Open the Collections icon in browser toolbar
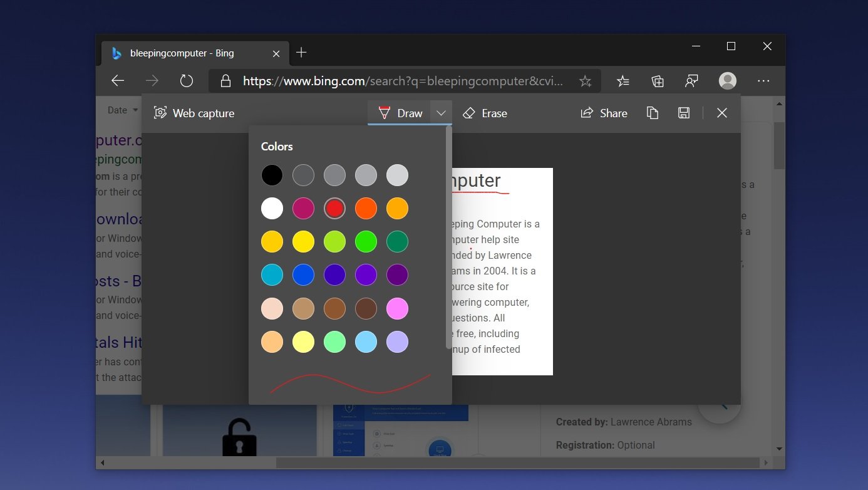The width and height of the screenshot is (868, 490). (x=657, y=81)
